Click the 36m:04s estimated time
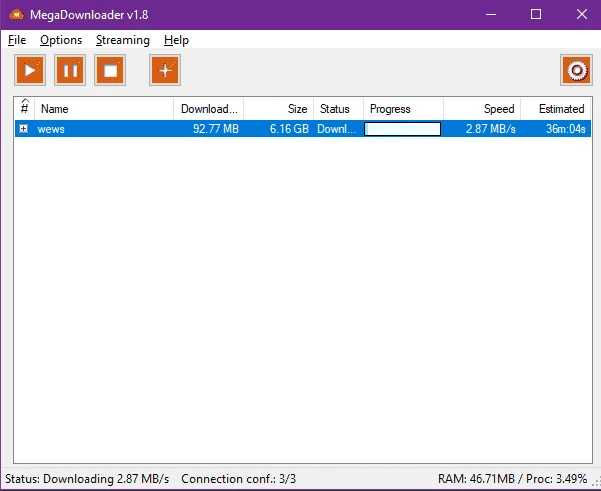Screen dimensions: 601x491 [x=566, y=129]
